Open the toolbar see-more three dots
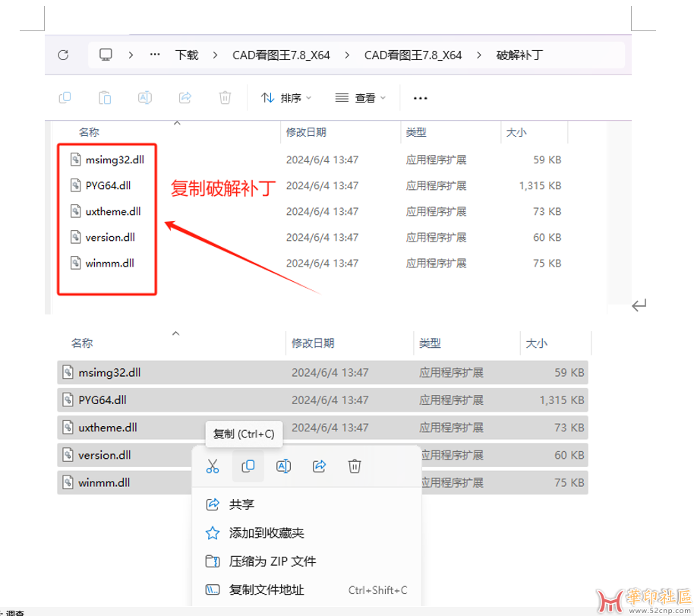This screenshot has height=616, width=694. click(420, 98)
